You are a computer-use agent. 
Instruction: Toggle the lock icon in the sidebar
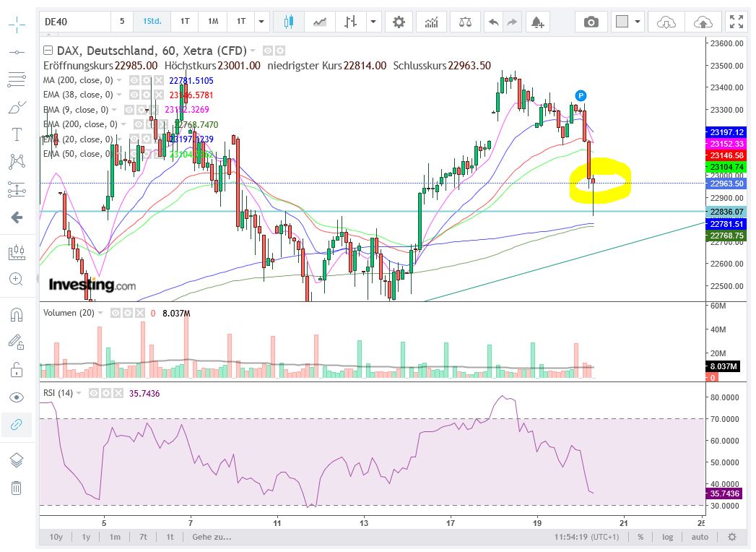pos(17,369)
